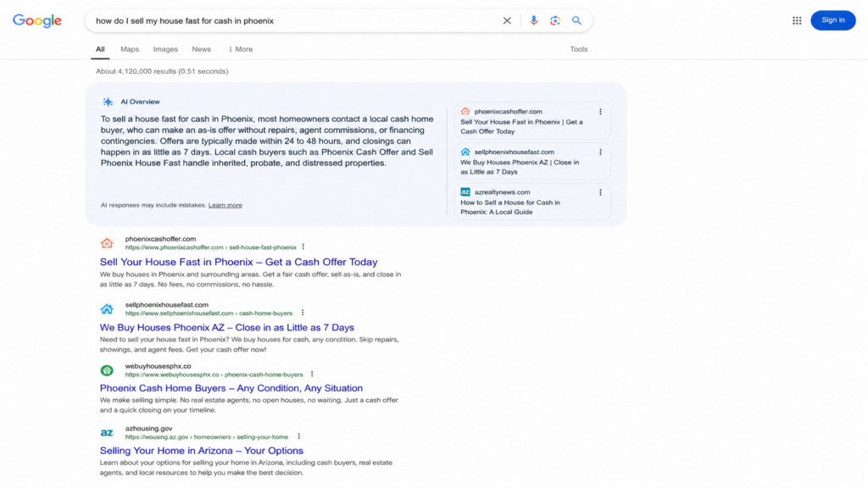
Task: Go to Google homepage via logo
Action: [x=37, y=20]
